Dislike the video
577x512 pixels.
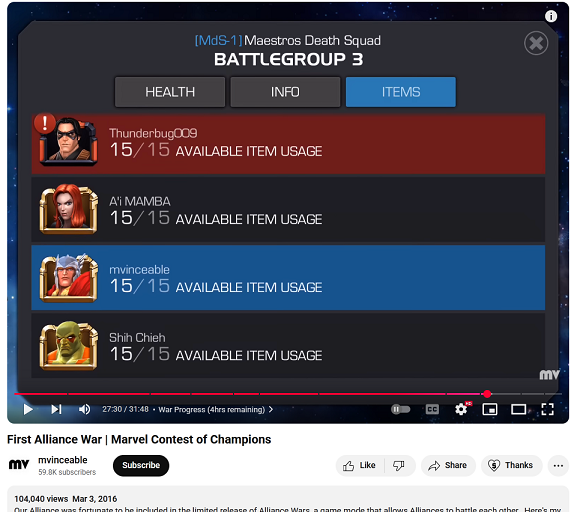(399, 465)
